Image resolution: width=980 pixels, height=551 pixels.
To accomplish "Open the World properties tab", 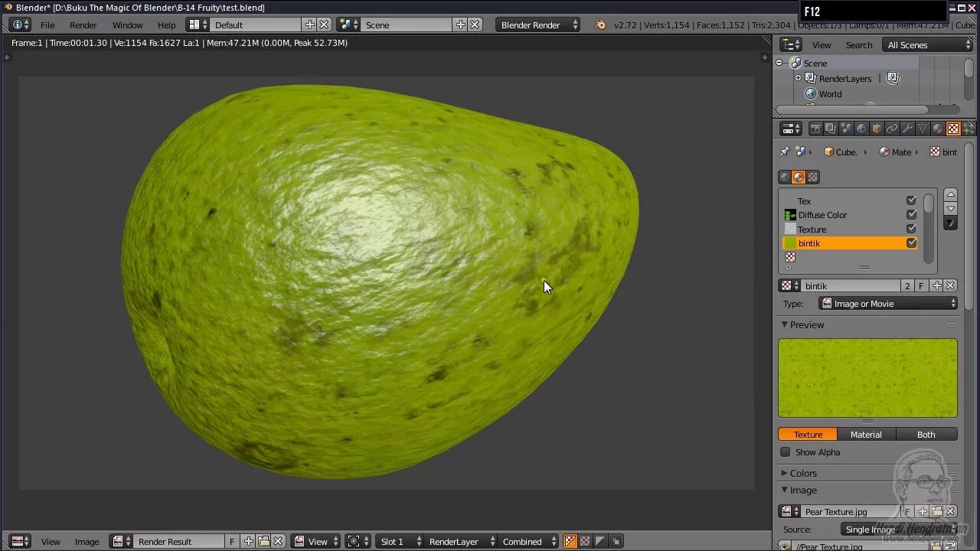I will tap(861, 129).
